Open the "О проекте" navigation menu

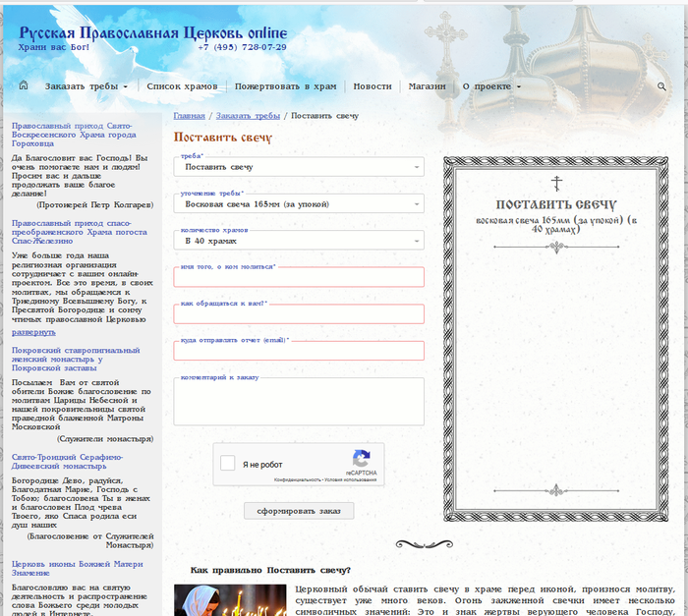point(491,86)
